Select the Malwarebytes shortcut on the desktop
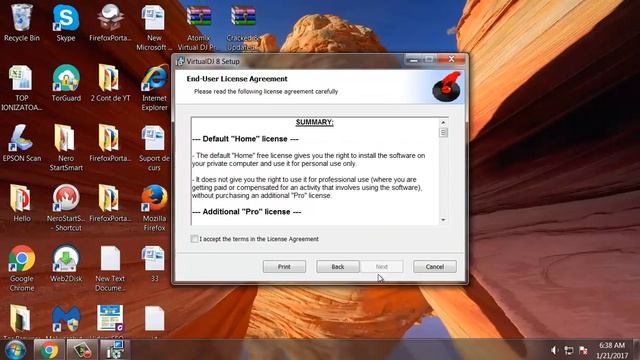 66,319
